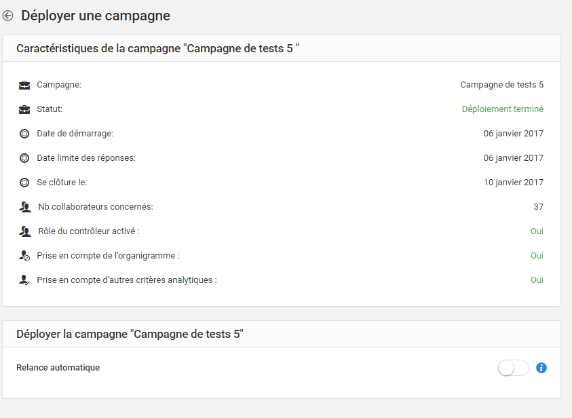Click the Déploiement terminé status text
572x418 pixels.
(x=502, y=109)
